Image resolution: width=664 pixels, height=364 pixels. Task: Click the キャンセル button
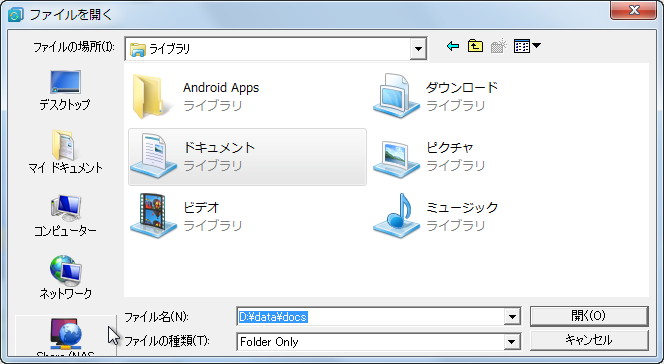coord(589,340)
